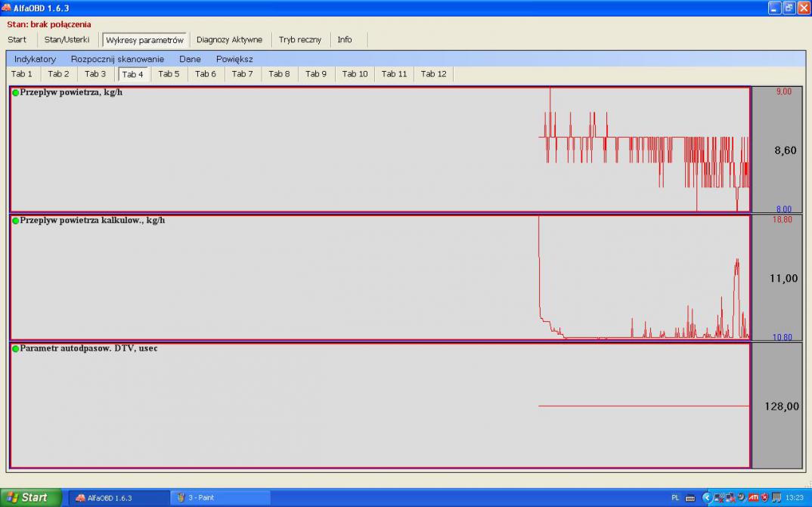Click the ATI tray icon
The height and width of the screenshot is (507, 812).
click(753, 497)
